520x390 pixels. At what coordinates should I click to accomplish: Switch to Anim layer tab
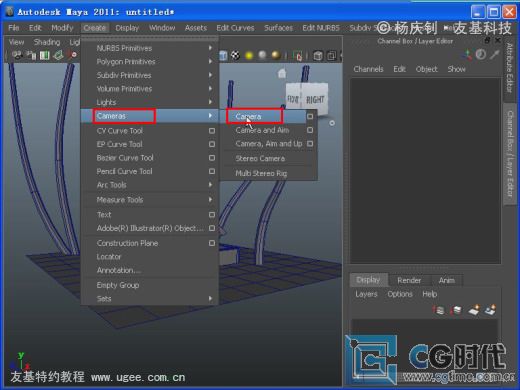coord(447,280)
